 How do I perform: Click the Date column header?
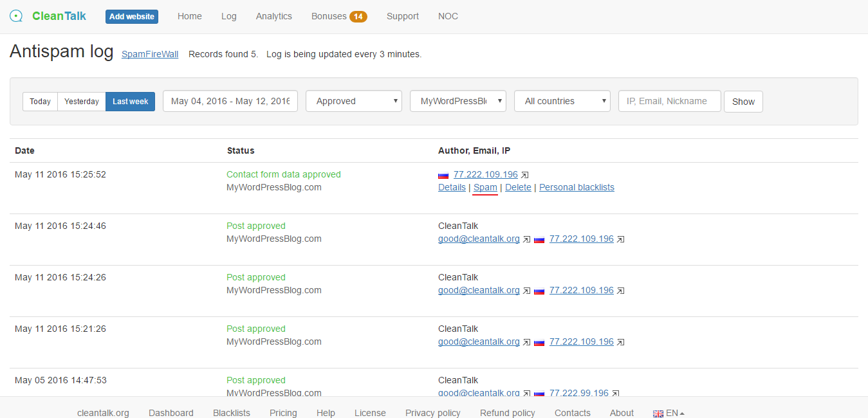(24, 150)
